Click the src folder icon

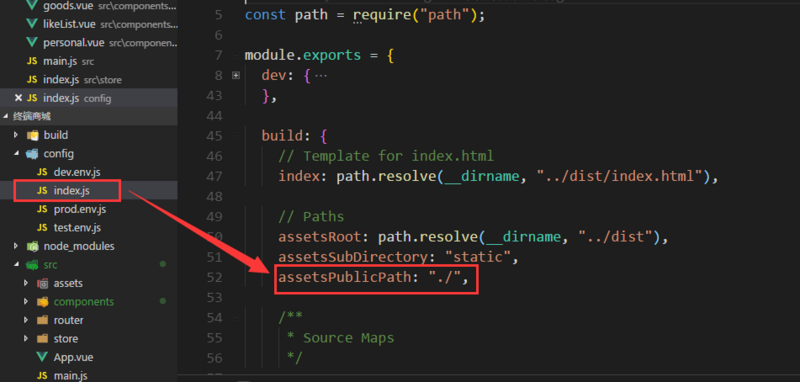tap(33, 265)
